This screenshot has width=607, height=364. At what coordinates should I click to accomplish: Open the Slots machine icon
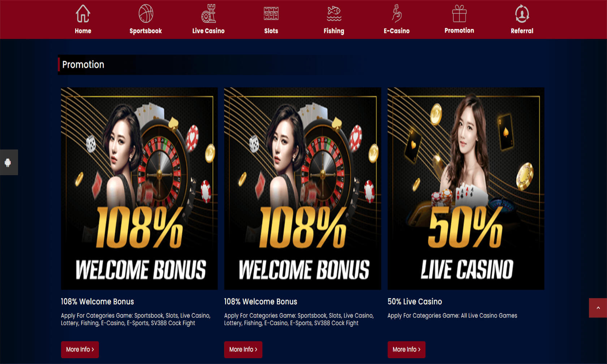(271, 14)
